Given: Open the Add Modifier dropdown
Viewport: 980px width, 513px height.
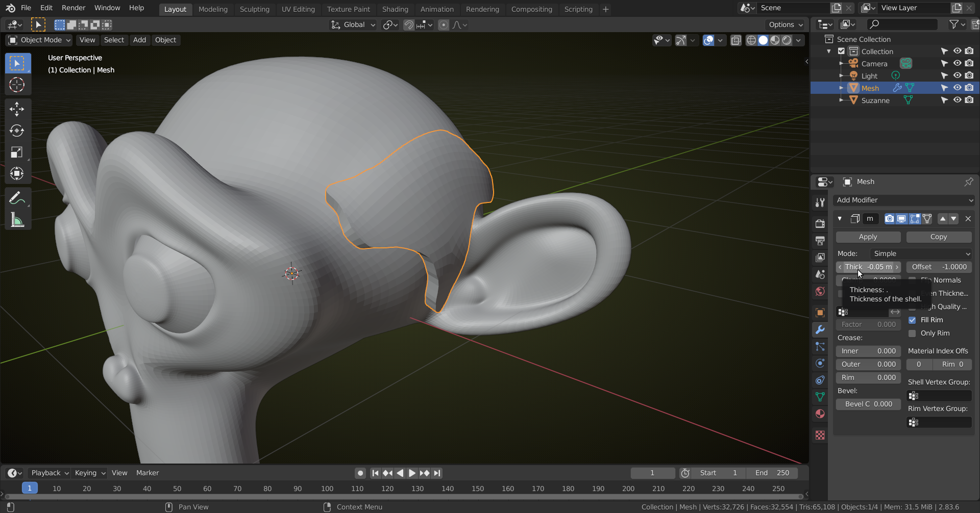Looking at the screenshot, I should click(x=903, y=200).
